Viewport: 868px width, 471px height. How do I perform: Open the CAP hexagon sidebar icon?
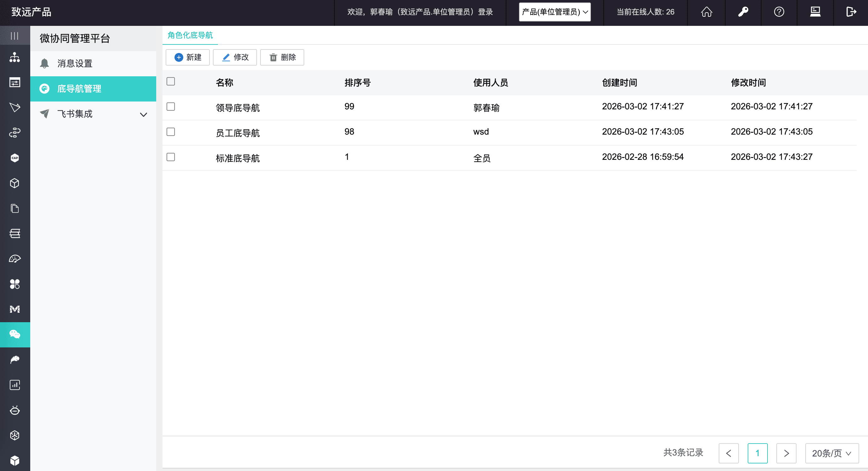14,158
